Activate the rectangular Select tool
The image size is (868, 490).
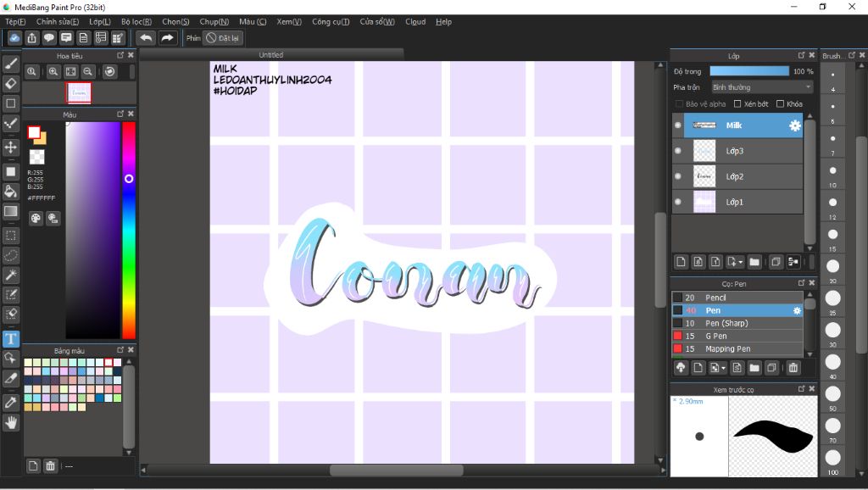point(10,236)
